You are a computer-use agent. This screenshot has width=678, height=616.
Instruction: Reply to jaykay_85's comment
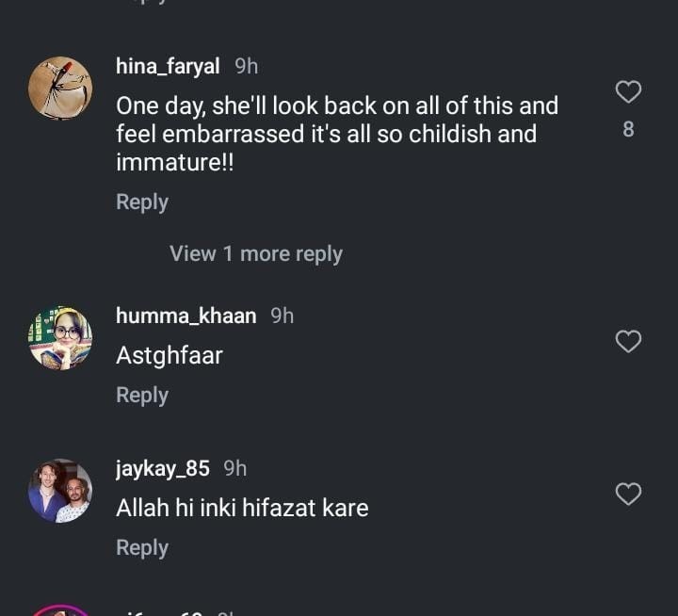pyautogui.click(x=142, y=548)
